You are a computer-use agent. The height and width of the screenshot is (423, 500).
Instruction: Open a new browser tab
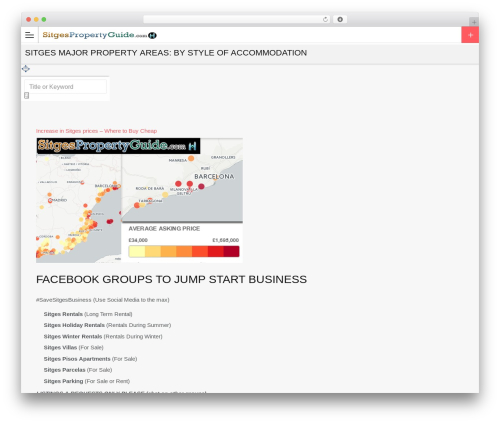474,22
